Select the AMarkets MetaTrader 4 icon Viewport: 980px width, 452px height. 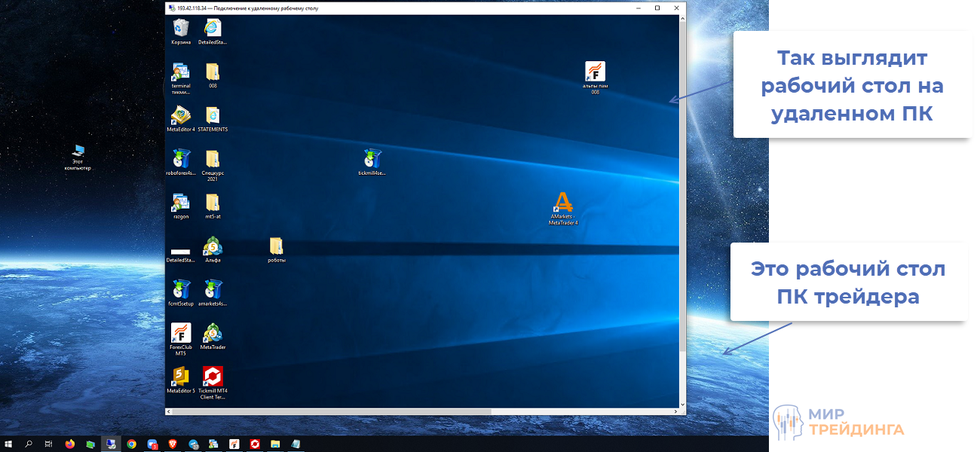pos(563,203)
